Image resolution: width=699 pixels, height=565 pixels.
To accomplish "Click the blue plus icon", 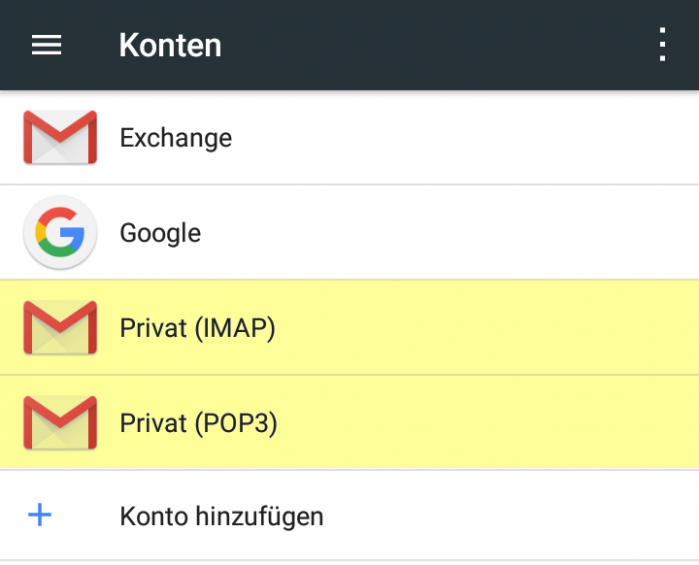I will [x=40, y=516].
